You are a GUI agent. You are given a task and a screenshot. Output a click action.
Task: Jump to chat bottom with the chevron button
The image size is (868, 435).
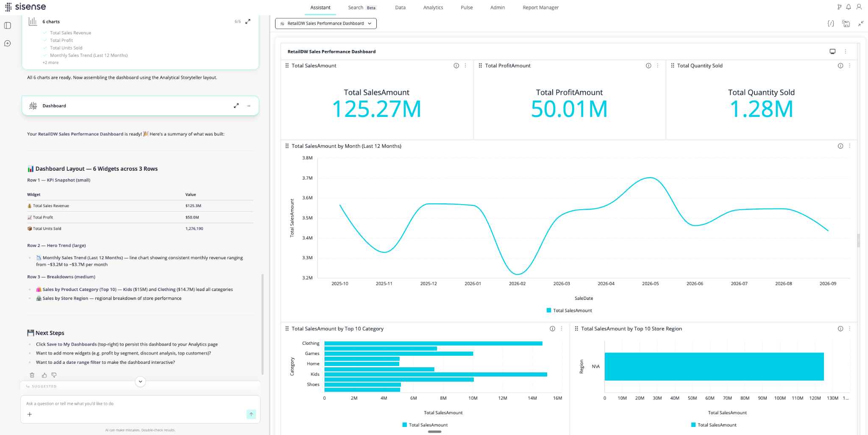(x=140, y=381)
